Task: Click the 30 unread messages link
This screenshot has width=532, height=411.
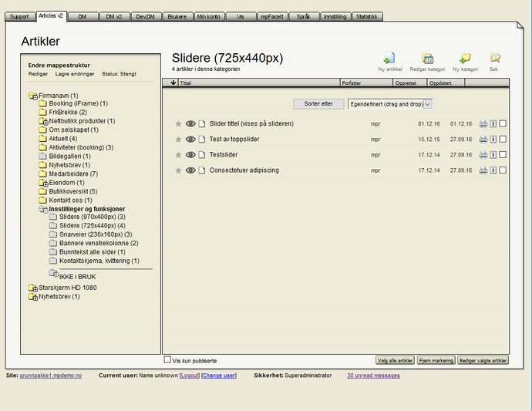Action: (x=373, y=376)
